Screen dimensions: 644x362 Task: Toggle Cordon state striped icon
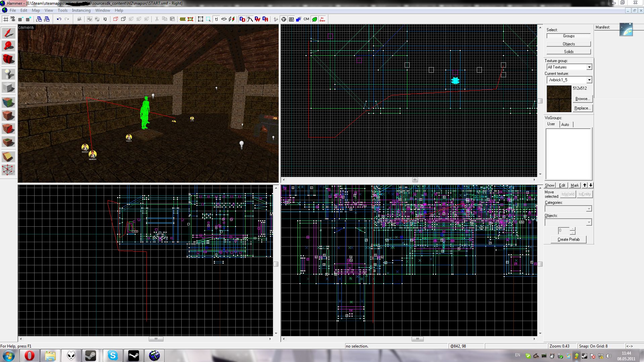pos(183,19)
